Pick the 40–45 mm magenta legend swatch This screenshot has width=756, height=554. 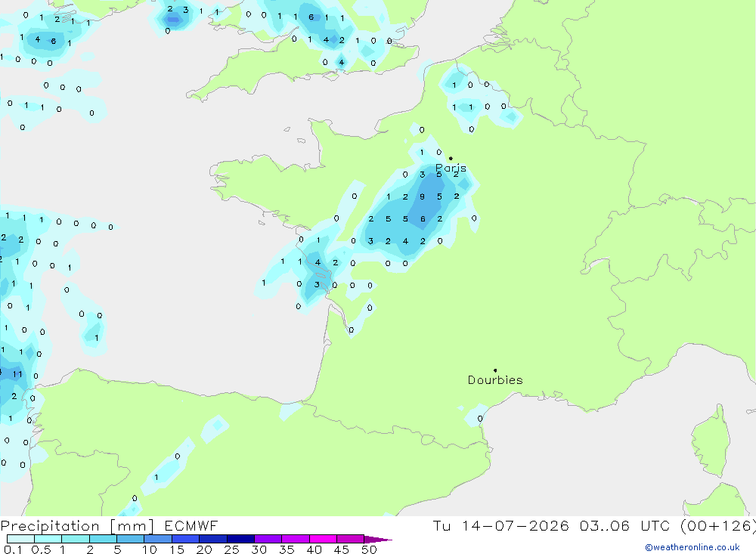pos(323,539)
